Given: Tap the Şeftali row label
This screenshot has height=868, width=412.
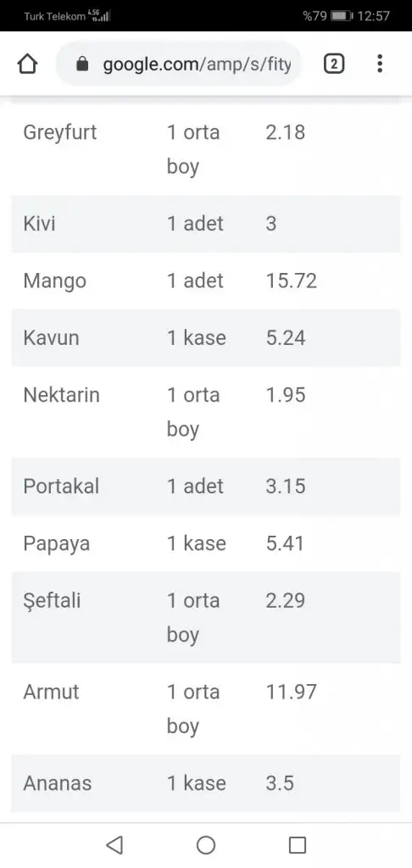Looking at the screenshot, I should [52, 601].
